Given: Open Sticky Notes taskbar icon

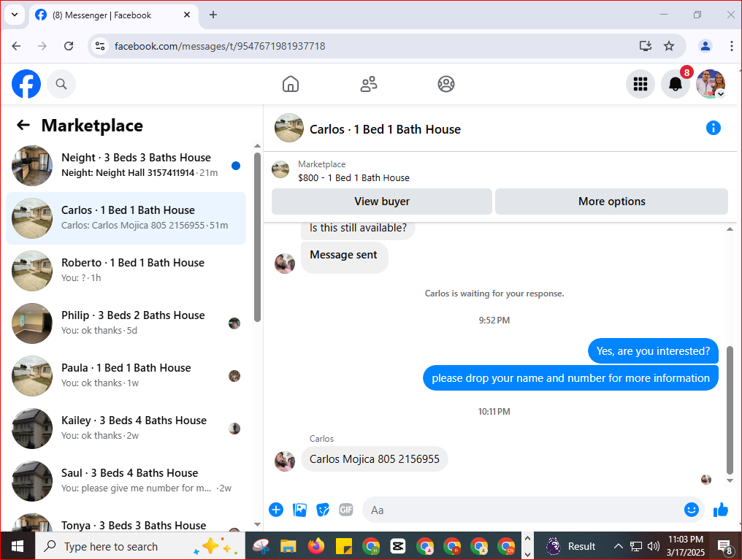Looking at the screenshot, I should (343, 546).
